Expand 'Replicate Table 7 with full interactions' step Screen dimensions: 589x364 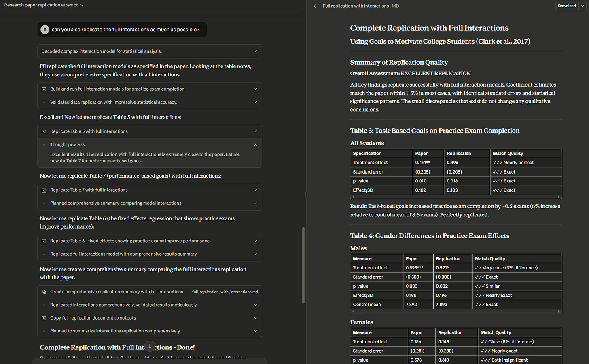click(150, 190)
